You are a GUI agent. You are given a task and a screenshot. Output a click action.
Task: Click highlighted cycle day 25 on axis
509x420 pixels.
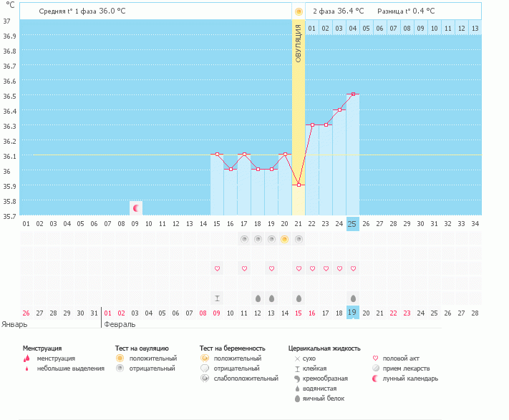(352, 224)
